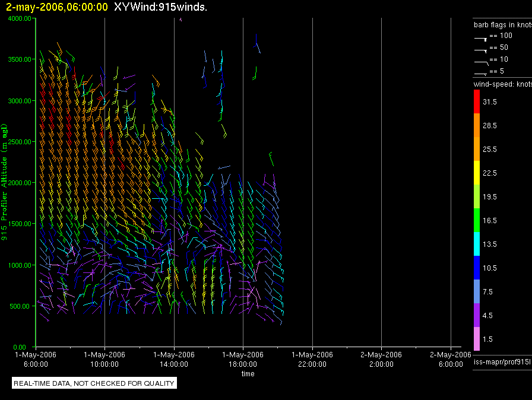
Task: Click the 50-knot barb flag legend symbol
Action: pos(481,49)
